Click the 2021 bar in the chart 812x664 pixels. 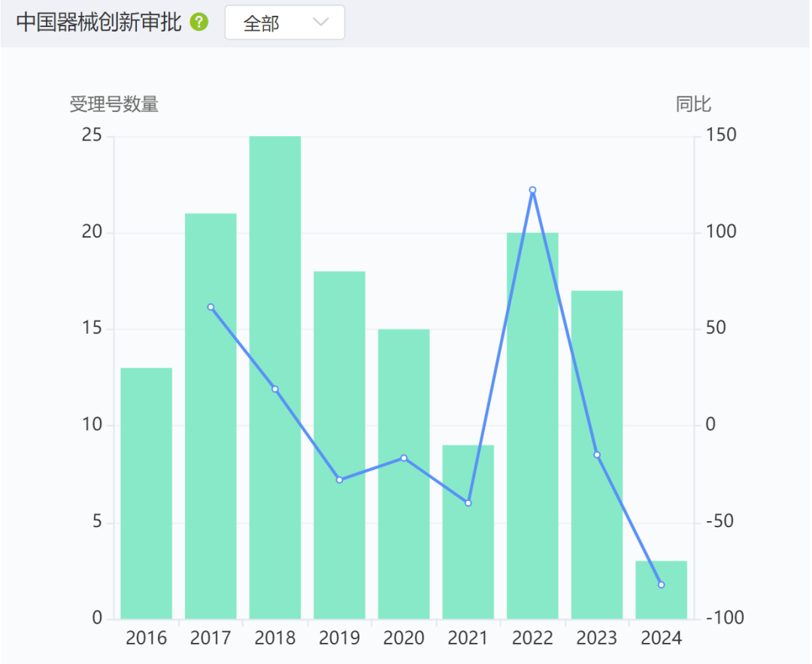pyautogui.click(x=468, y=532)
